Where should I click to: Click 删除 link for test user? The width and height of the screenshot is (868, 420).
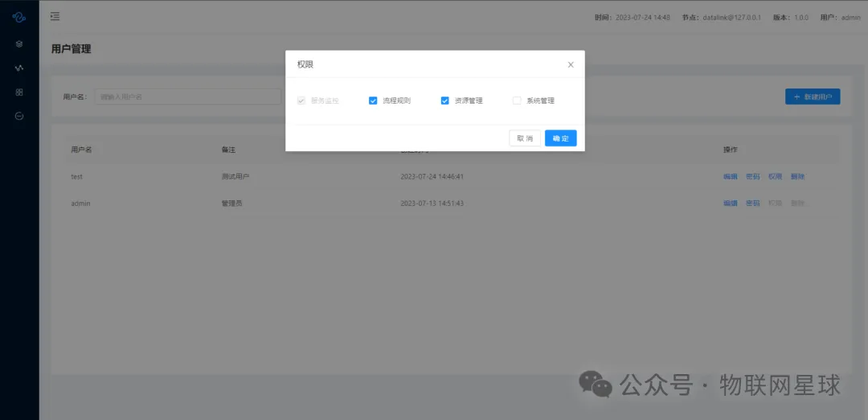pos(797,176)
